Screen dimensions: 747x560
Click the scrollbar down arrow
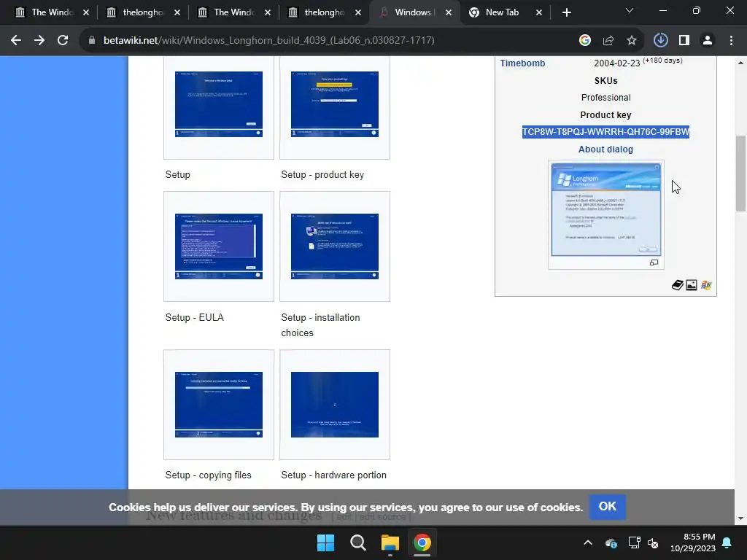click(740, 518)
